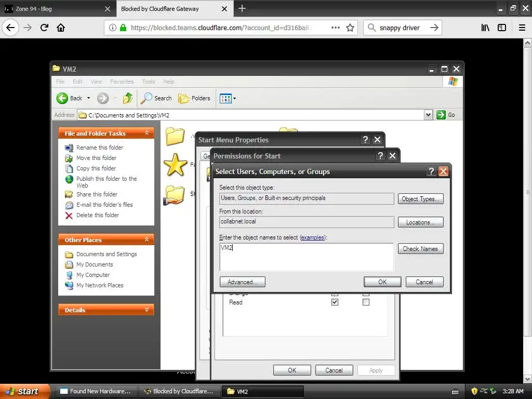Click into object names text field
The width and height of the screenshot is (532, 399).
[307, 257]
